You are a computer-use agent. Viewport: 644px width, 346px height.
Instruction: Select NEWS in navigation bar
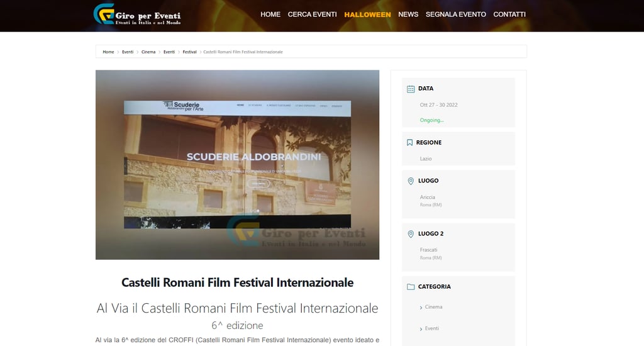click(x=408, y=14)
